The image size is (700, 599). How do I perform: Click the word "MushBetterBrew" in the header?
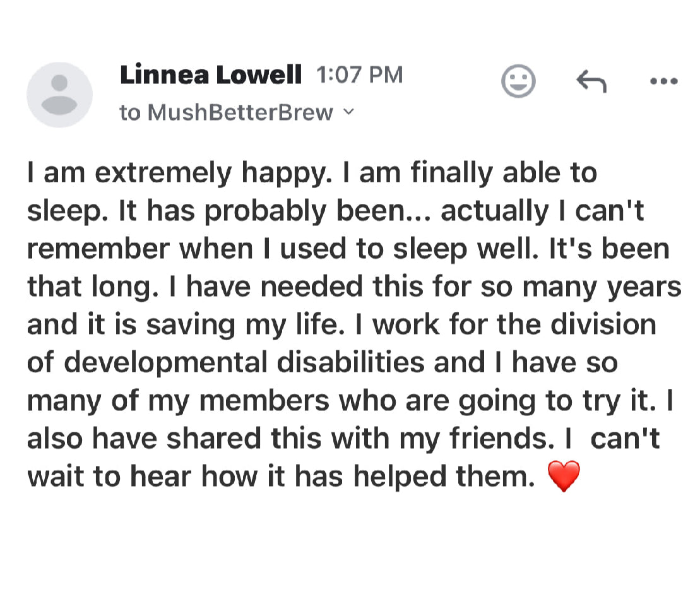point(240,112)
